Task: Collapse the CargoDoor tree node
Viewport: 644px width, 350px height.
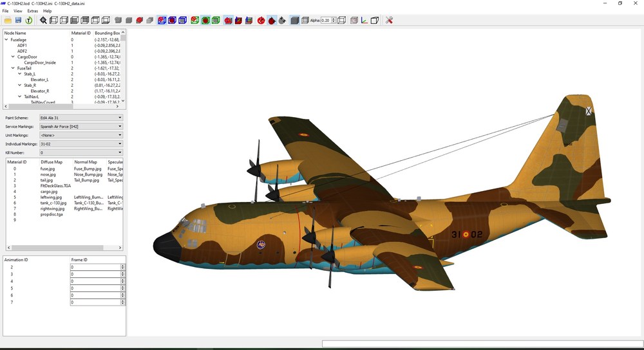Action: click(x=13, y=57)
